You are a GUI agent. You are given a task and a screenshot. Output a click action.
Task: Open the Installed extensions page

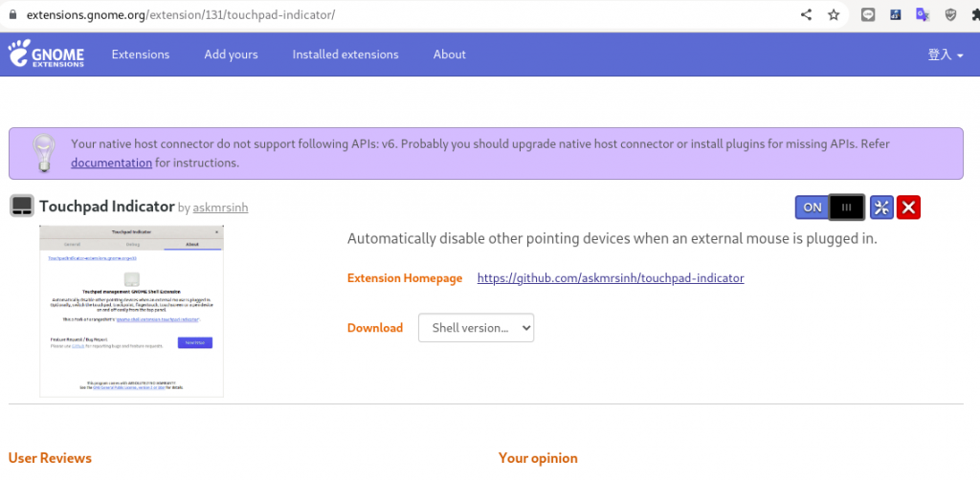point(345,55)
